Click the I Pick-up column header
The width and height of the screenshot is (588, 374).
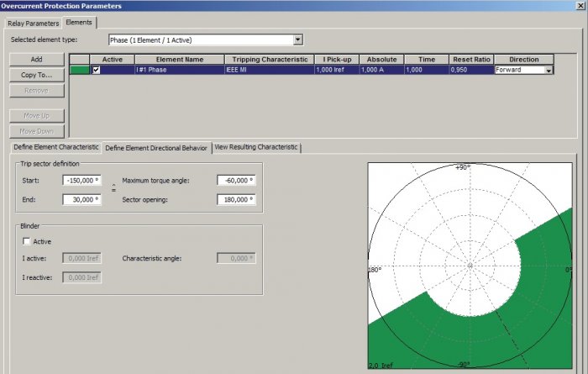(x=337, y=60)
